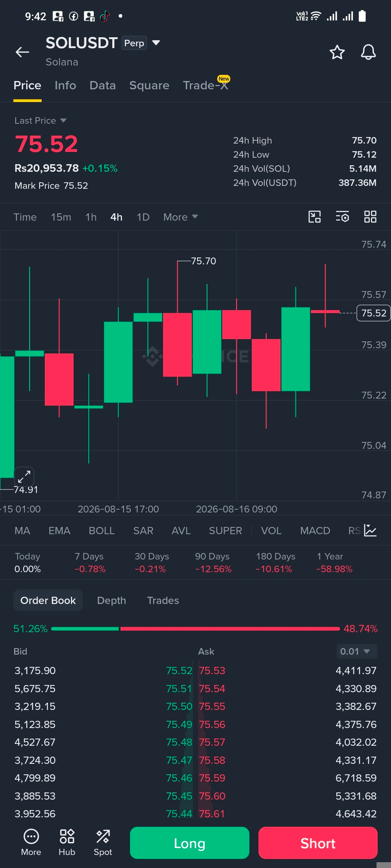Screen dimensions: 391x868
Task: Show the Trades tab
Action: (163, 600)
